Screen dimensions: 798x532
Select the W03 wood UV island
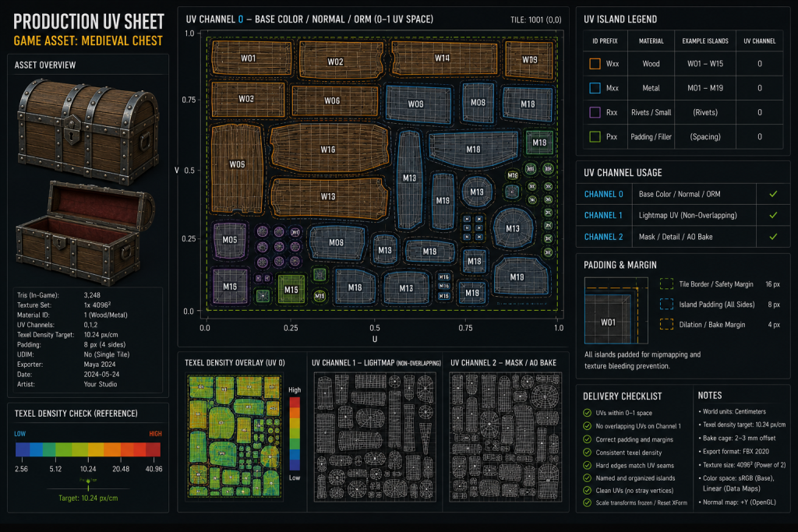pos(247,99)
